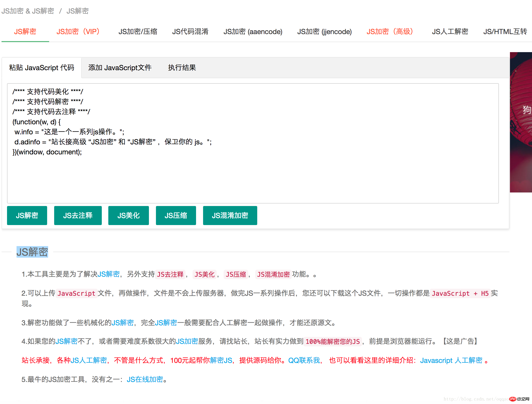The image size is (532, 404).
Task: Click the red lantern advertisement banner
Action: point(521,122)
